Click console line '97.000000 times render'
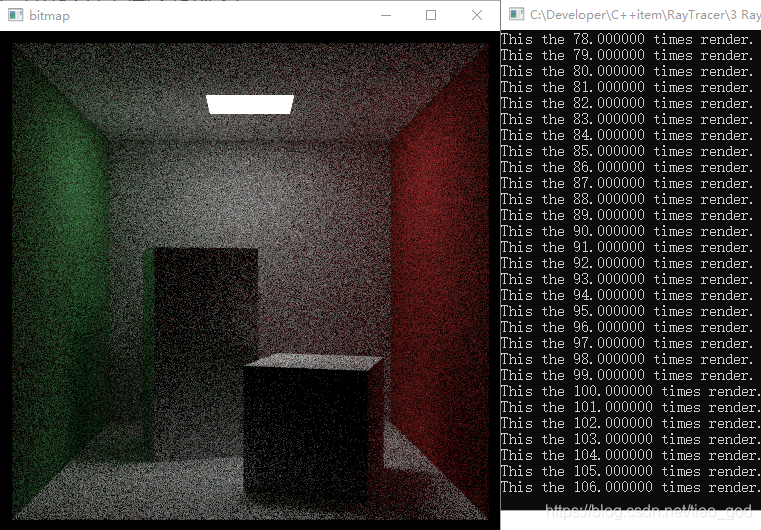Image resolution: width=761 pixels, height=530 pixels. point(627,344)
